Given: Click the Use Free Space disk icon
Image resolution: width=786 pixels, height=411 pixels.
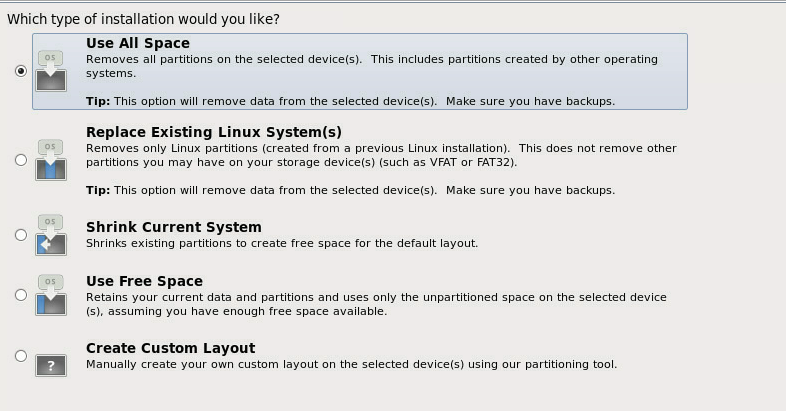Looking at the screenshot, I should [51, 295].
